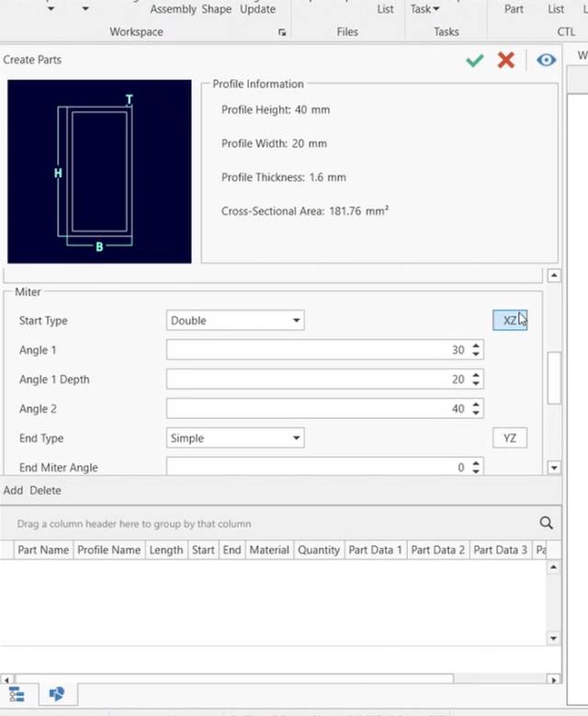Image resolution: width=588 pixels, height=716 pixels.
Task: Sort by Profile Name column
Action: 109,550
